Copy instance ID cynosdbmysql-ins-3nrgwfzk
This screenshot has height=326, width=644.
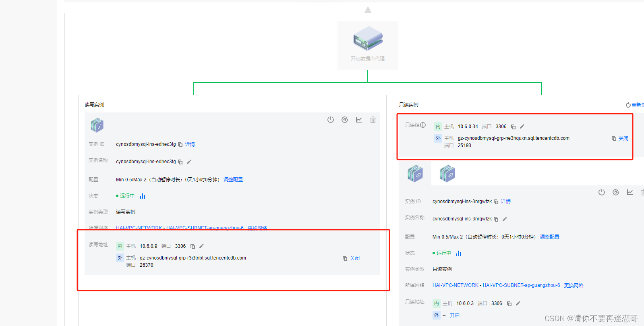(496, 202)
